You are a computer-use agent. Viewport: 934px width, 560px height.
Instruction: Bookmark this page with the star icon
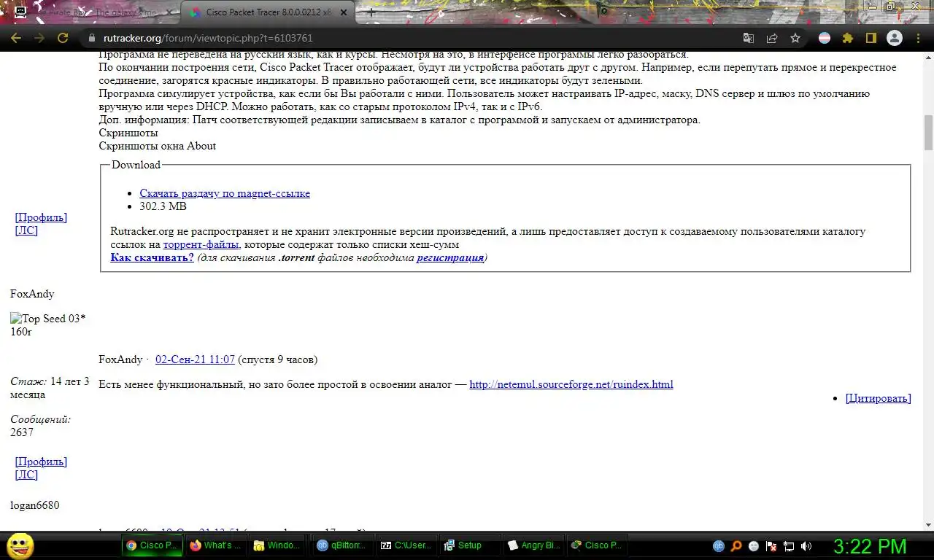click(x=795, y=38)
